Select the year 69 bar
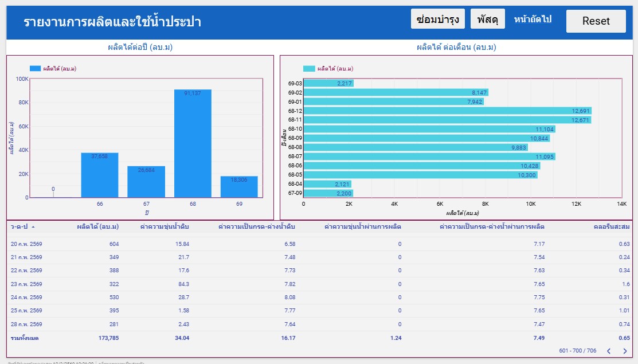638x364 pixels. pos(239,187)
